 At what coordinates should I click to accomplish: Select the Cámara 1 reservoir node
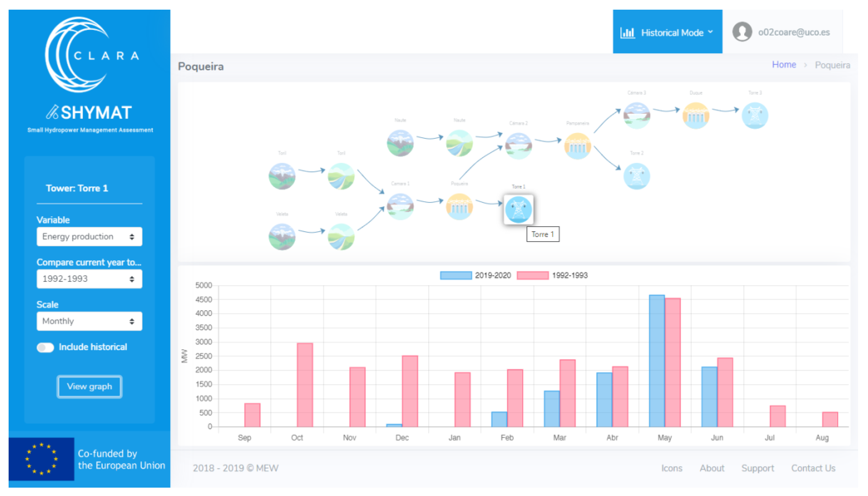pos(400,206)
